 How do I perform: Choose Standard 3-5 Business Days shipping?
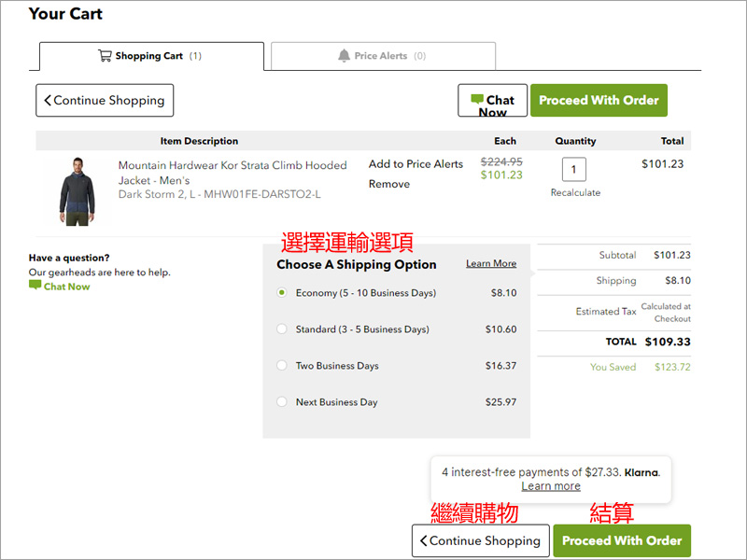[282, 329]
